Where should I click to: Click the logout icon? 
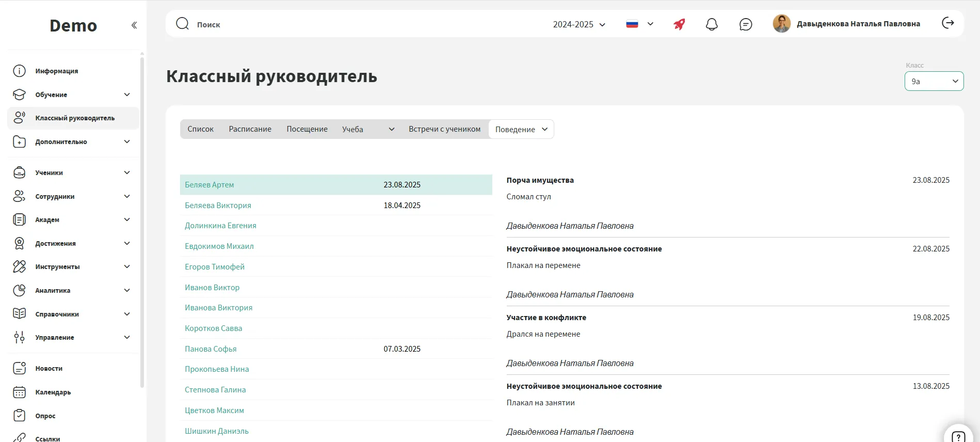click(948, 23)
